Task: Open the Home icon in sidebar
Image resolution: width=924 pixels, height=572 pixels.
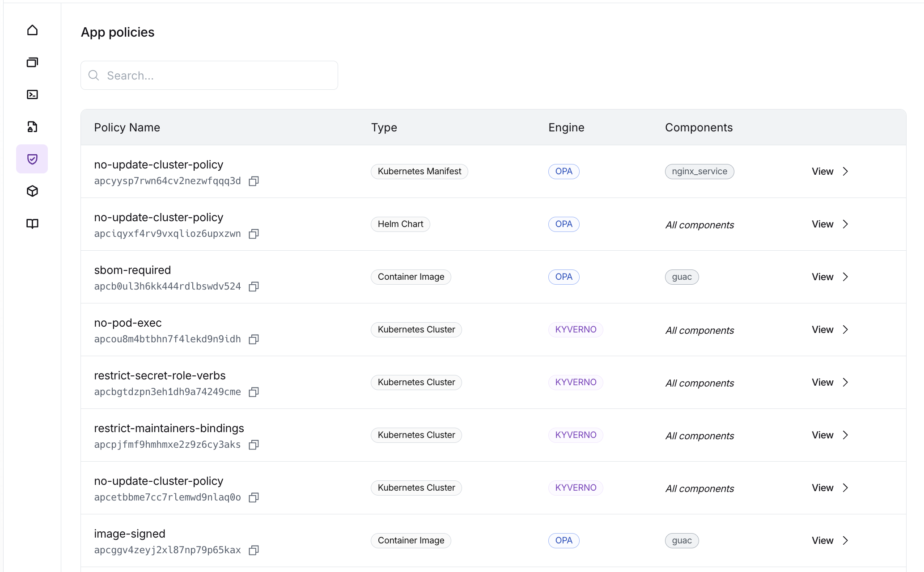Action: (32, 30)
